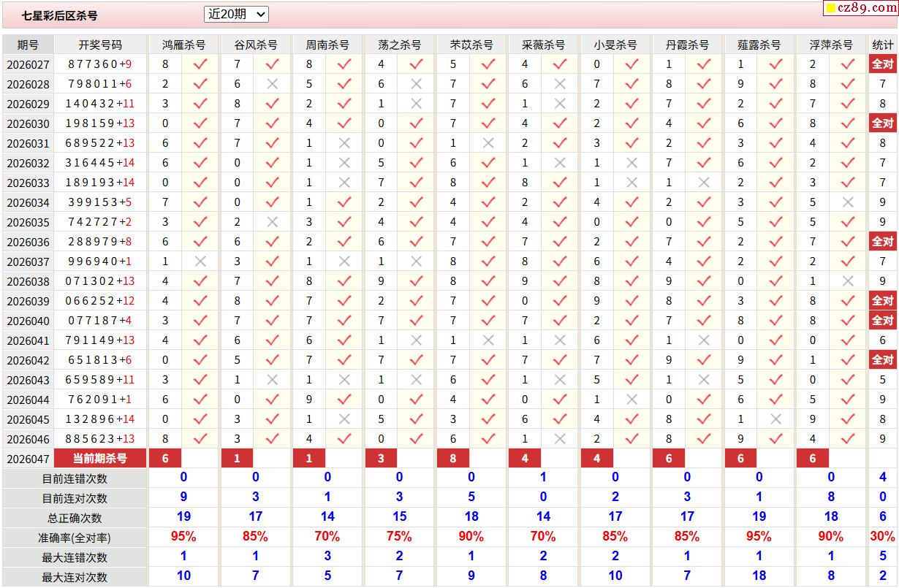The height and width of the screenshot is (588, 899).
Task: Select the 统计 column header
Action: point(882,45)
